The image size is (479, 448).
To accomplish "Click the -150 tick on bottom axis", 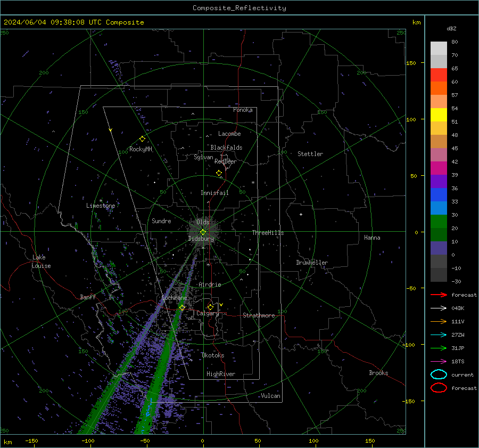I will (31, 441).
